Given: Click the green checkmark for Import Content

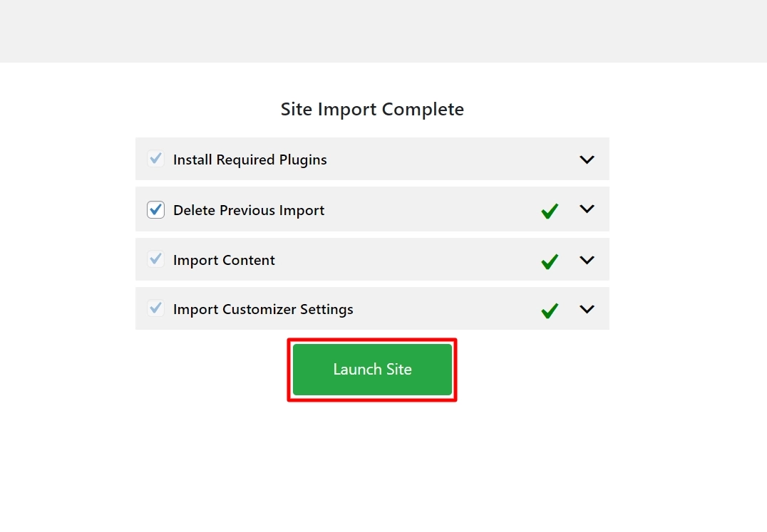Looking at the screenshot, I should tap(549, 261).
